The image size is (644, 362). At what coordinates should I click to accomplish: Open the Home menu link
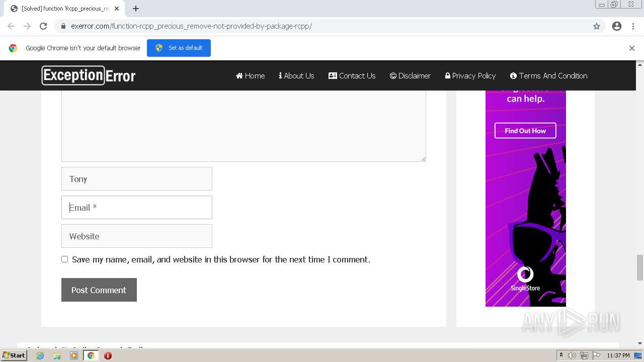coord(250,75)
